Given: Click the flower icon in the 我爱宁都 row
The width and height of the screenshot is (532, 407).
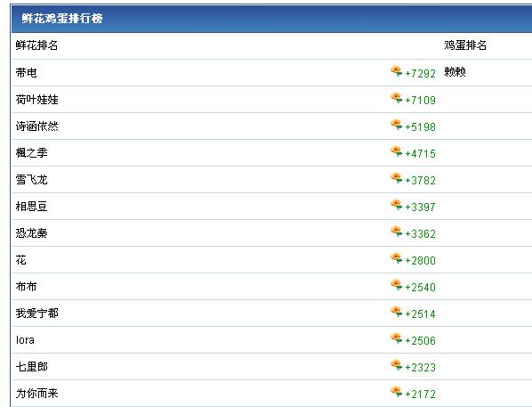Looking at the screenshot, I should tap(396, 312).
